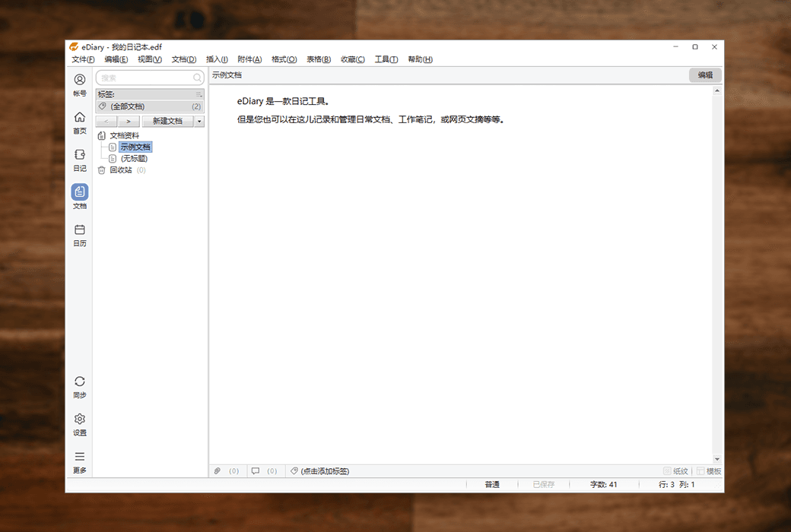Select the 示例文档 tree item
This screenshot has width=791, height=532.
click(x=135, y=147)
